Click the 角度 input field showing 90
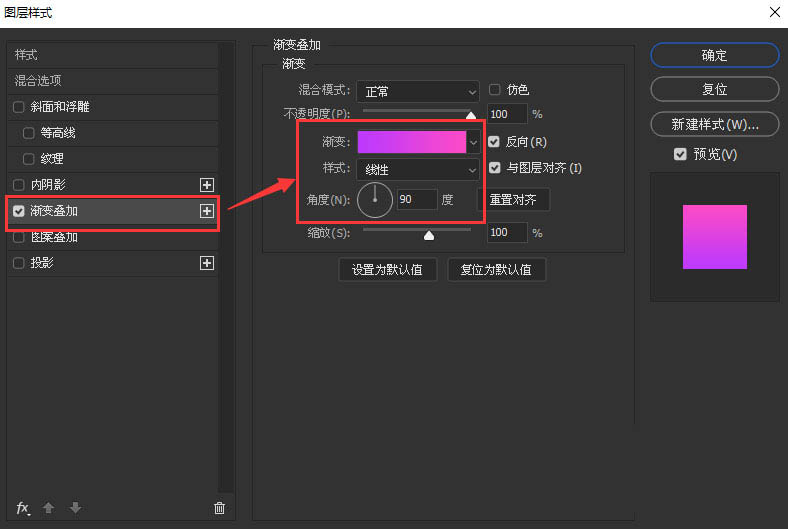The height and width of the screenshot is (529, 788). tap(417, 199)
